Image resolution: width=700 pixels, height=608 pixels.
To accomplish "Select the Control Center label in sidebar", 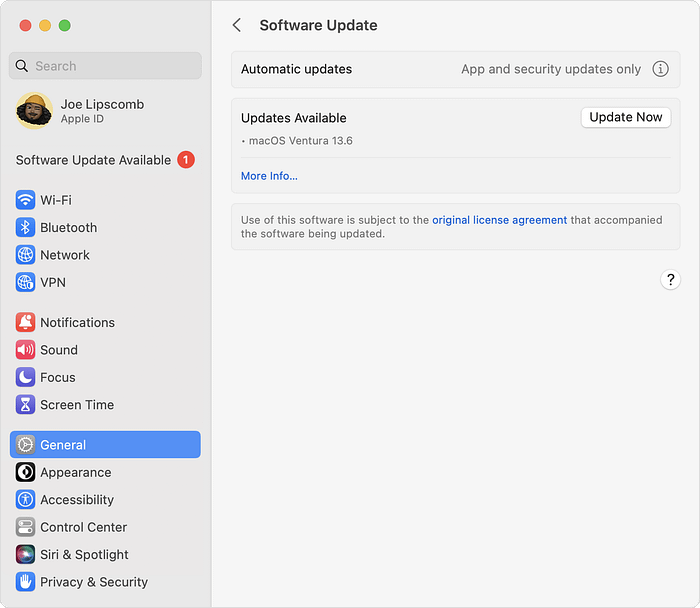I will (83, 527).
